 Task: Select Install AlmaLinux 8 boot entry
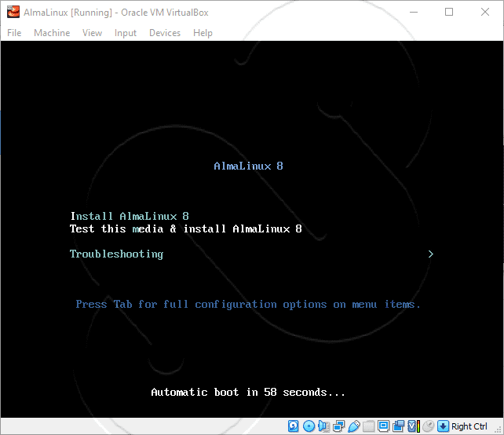(x=130, y=216)
